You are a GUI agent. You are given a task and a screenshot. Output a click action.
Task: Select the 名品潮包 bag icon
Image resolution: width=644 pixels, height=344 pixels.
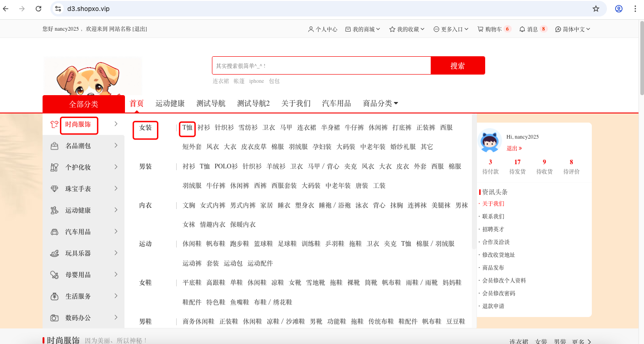tap(54, 146)
